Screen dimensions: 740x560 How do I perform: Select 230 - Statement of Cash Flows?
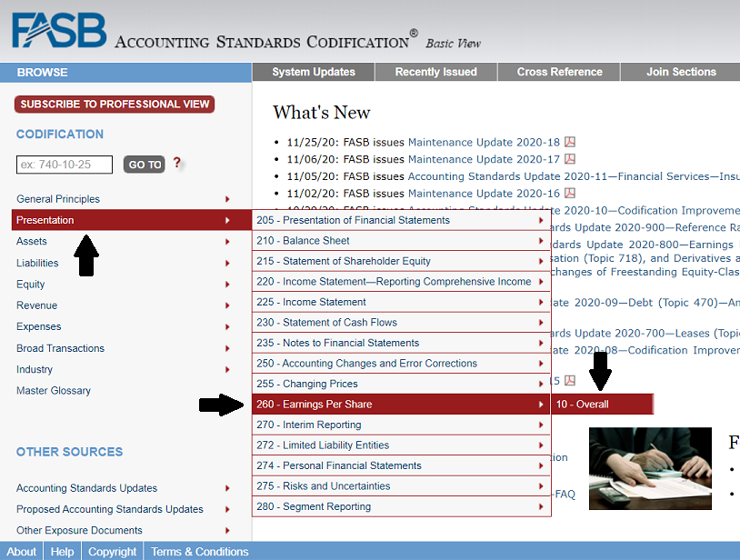401,322
